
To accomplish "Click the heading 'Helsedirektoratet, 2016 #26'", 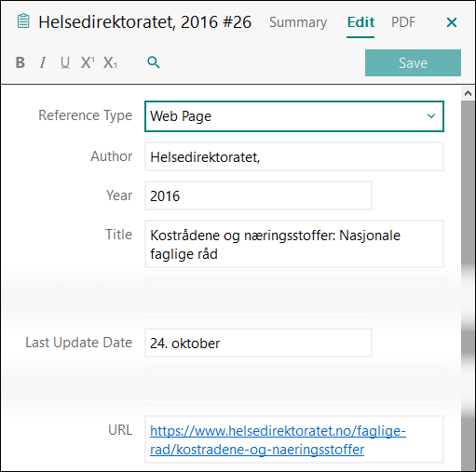I will 144,22.
